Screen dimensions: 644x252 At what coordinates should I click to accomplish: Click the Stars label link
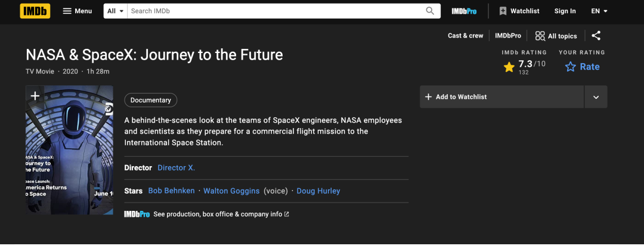(x=134, y=191)
